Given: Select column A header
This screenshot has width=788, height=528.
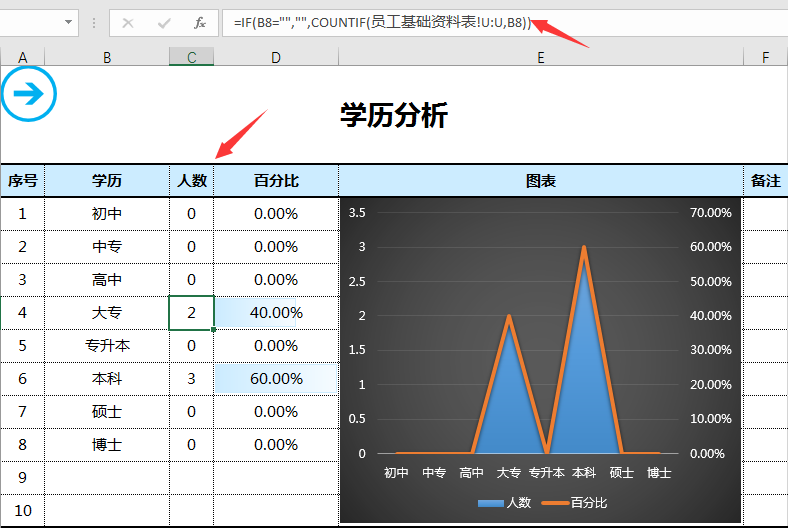Looking at the screenshot, I should point(23,57).
